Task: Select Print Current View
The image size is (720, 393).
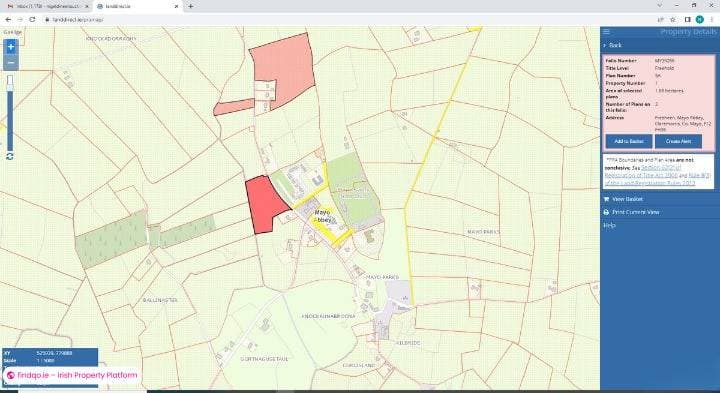Action: [x=636, y=212]
